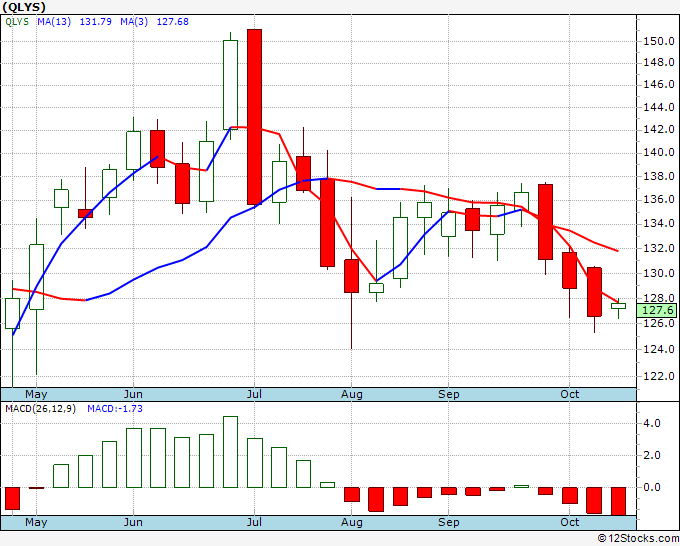Click the Aug label on MACD axis
This screenshot has width=680, height=546.
(352, 522)
